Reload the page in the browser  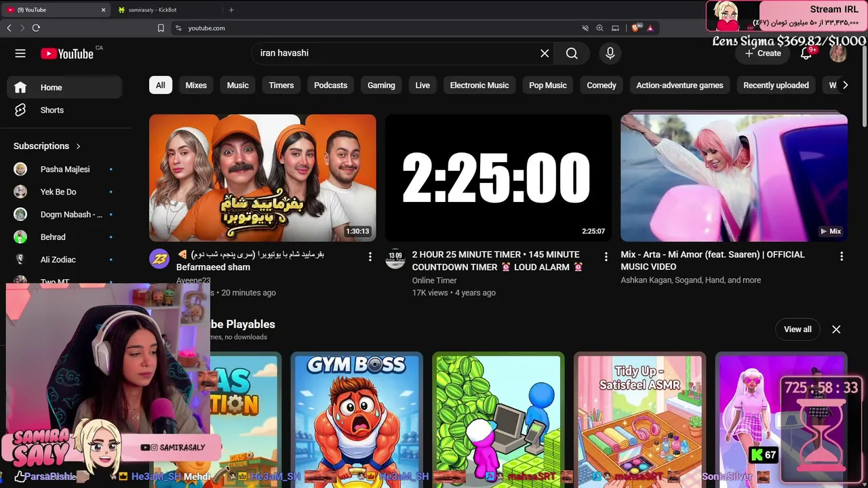(x=36, y=28)
